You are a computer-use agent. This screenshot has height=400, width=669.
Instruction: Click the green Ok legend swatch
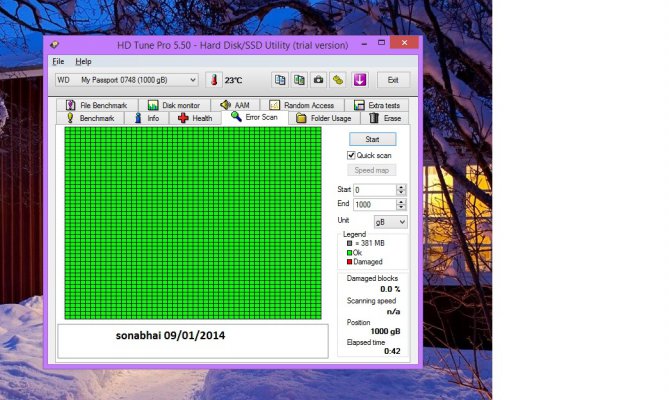349,253
